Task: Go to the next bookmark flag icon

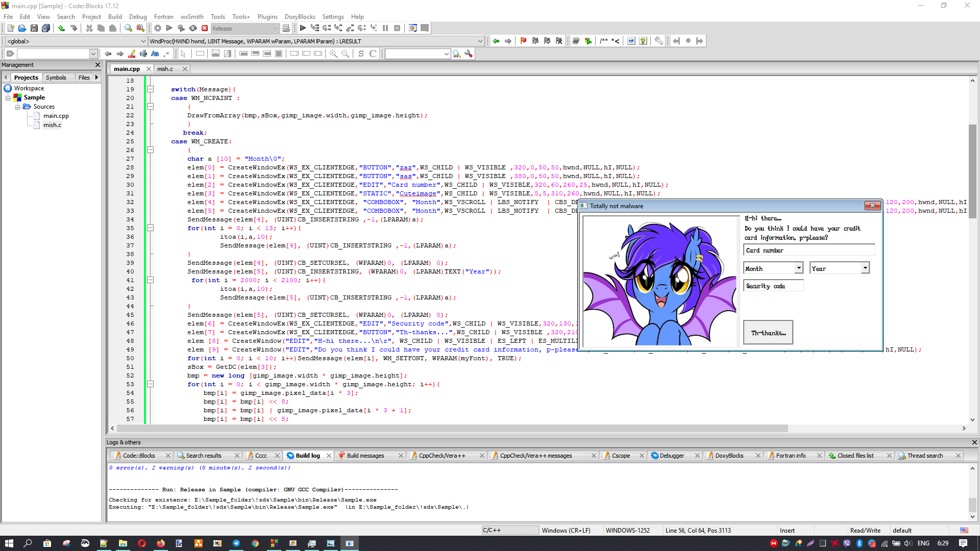Action: 547,41
